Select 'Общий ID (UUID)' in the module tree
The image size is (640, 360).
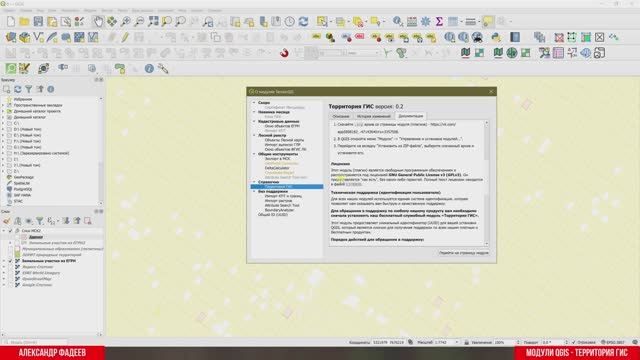click(273, 215)
